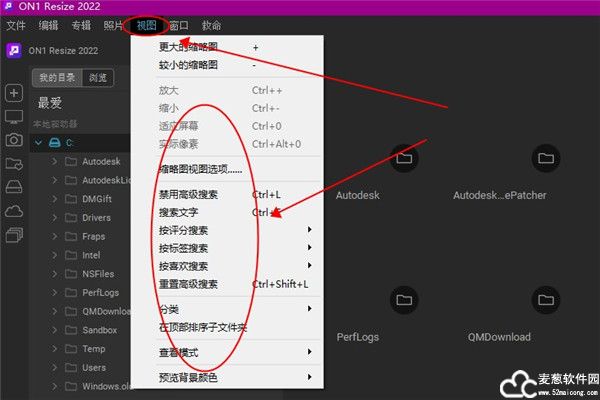Open the 窗口 menu
The image size is (600, 400).
click(179, 26)
